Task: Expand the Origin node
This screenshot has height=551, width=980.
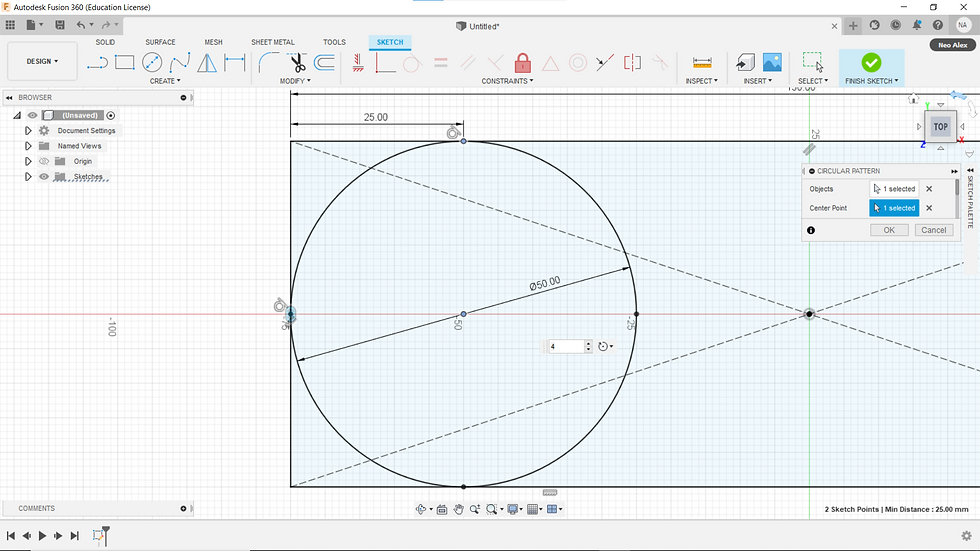Action: 28,161
